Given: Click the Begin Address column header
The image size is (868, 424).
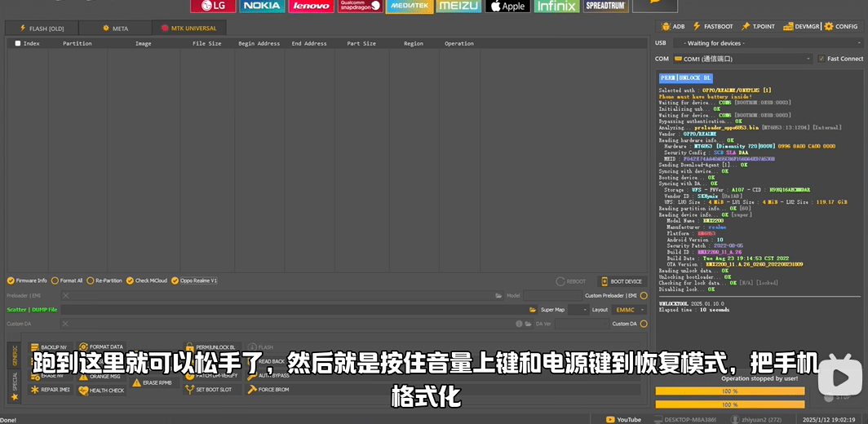Looking at the screenshot, I should 259,43.
